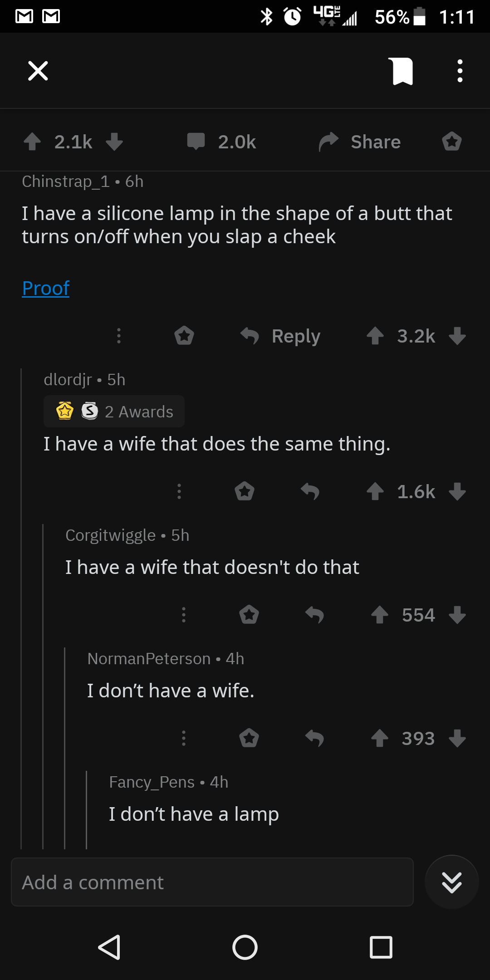The height and width of the screenshot is (980, 490).
Task: Open options menu for Corgitwiggle's comment
Action: [184, 615]
